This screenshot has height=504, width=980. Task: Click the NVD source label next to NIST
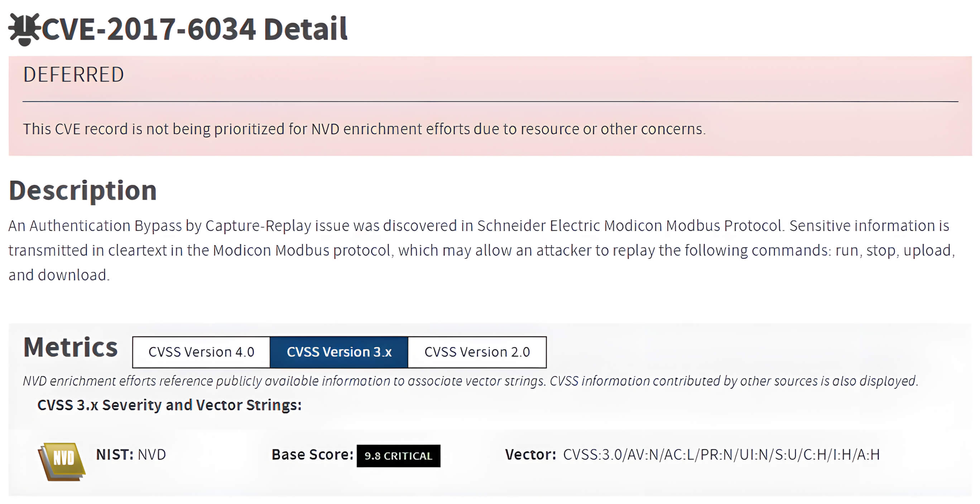pos(152,454)
